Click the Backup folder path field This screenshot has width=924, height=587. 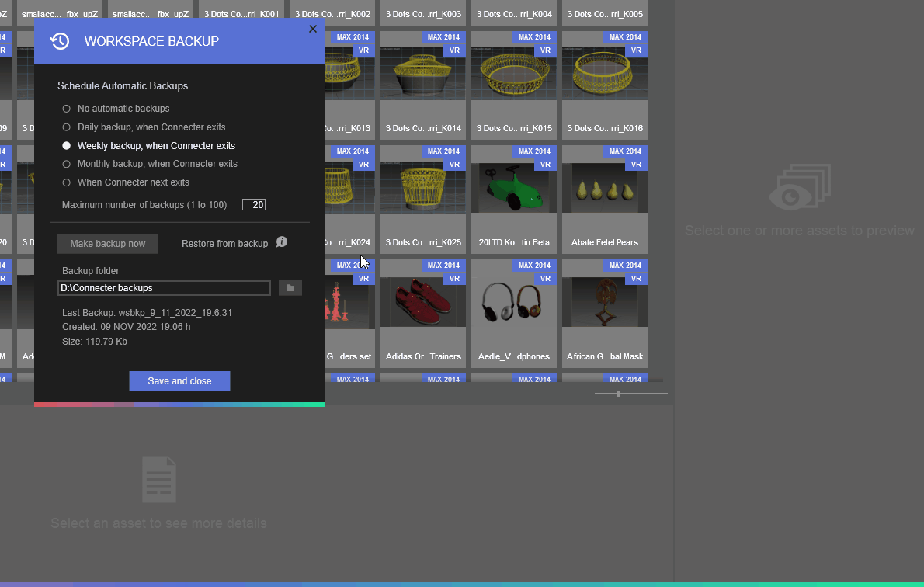pos(164,288)
